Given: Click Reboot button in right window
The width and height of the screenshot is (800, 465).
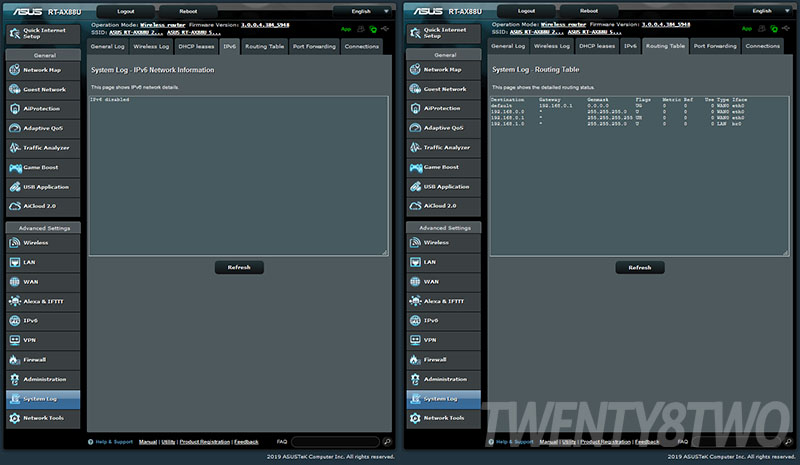Looking at the screenshot, I should 589,11.
